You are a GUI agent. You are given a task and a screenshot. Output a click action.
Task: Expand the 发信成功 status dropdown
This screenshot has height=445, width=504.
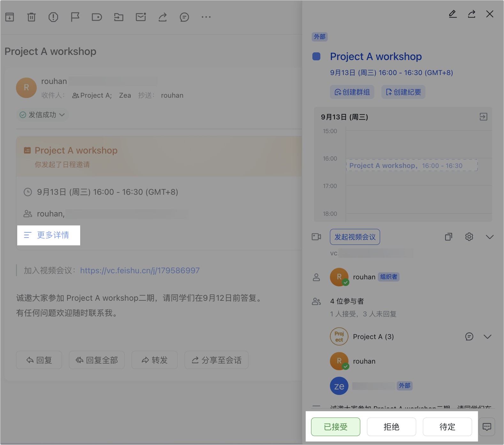pos(42,115)
